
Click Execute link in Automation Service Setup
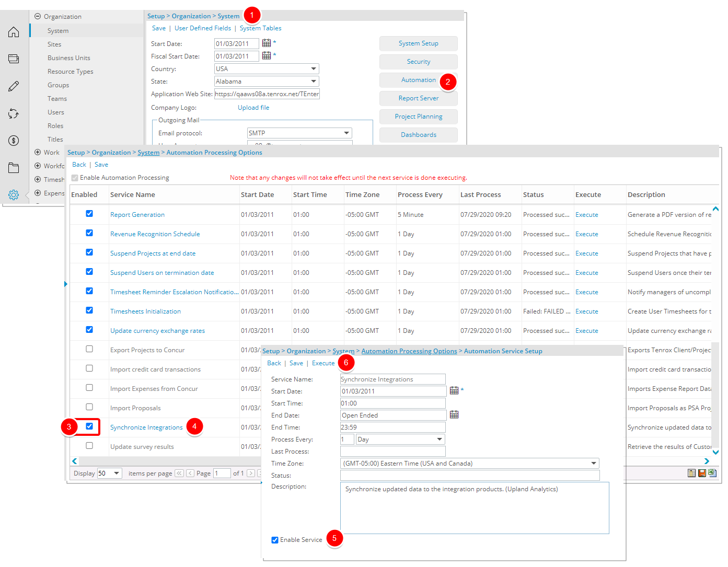coord(323,363)
